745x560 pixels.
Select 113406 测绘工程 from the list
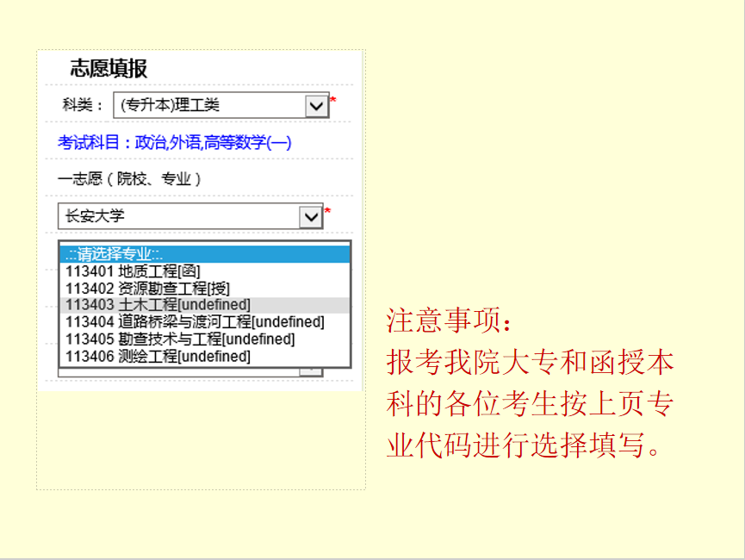click(x=158, y=357)
